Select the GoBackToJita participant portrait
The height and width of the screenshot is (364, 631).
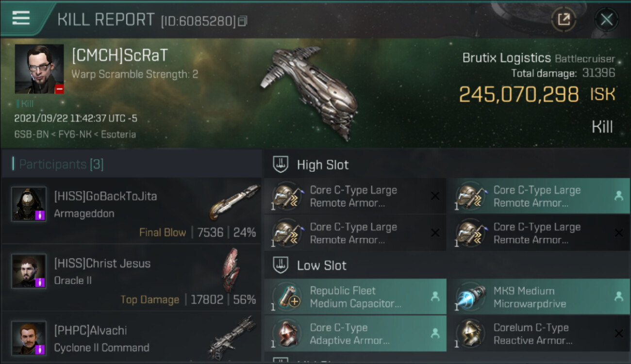tap(29, 204)
